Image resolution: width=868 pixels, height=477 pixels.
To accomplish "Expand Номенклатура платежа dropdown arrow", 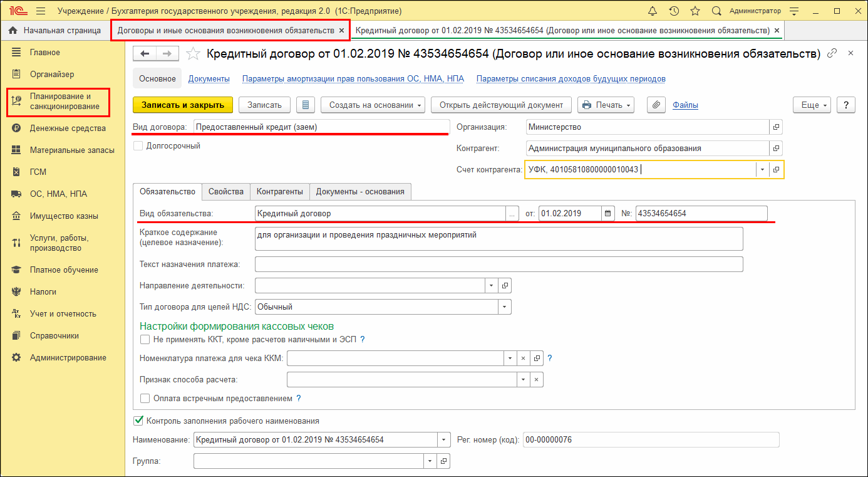I will pos(510,359).
